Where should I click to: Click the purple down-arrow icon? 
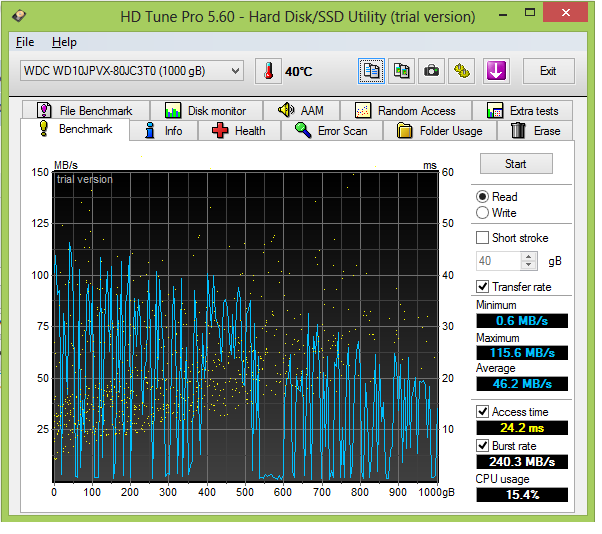[496, 71]
